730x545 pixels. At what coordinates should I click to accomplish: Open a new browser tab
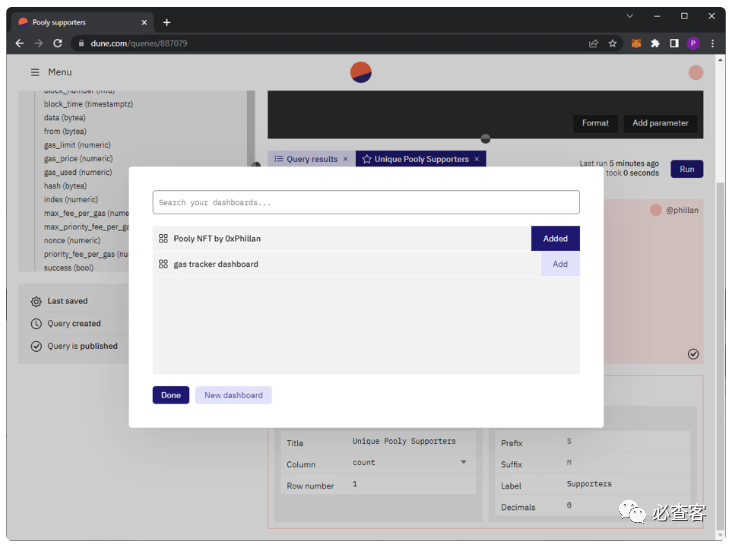167,22
